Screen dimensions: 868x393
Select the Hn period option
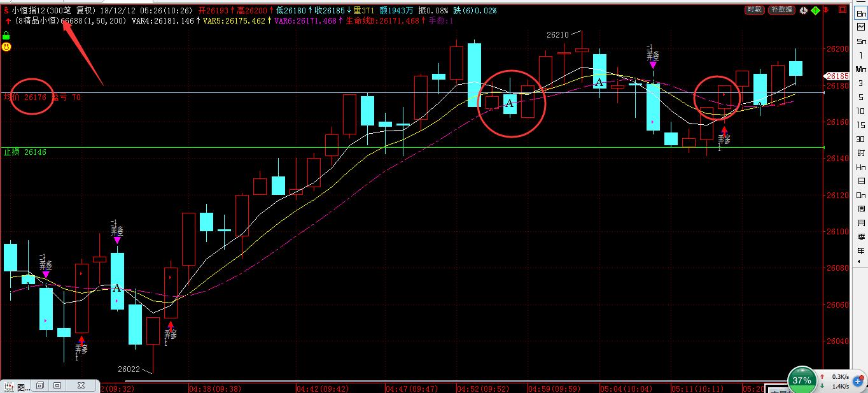[861, 167]
